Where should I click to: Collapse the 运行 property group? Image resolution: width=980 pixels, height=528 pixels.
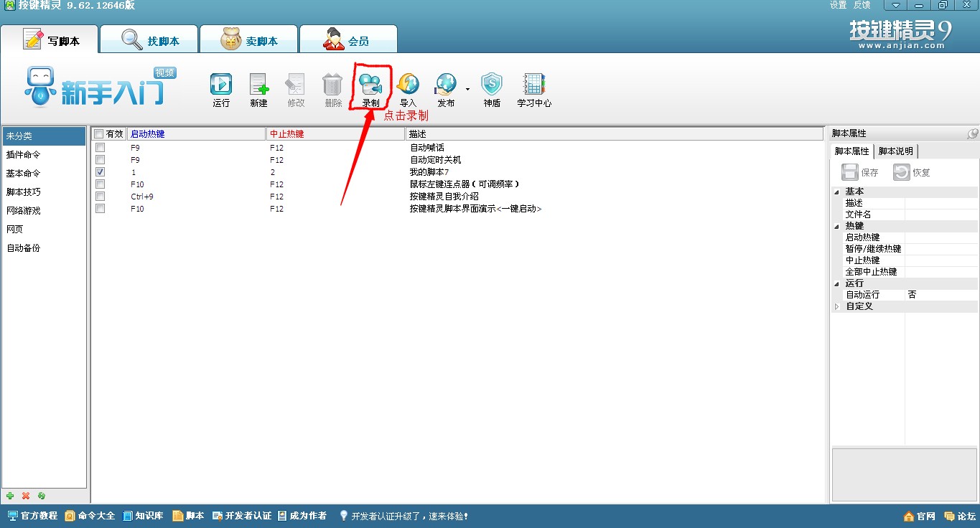point(836,283)
